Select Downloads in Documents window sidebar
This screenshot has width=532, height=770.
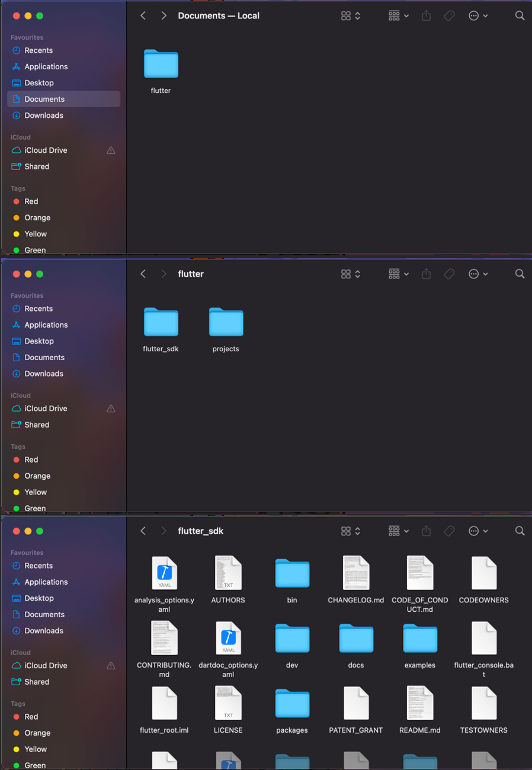point(63,115)
